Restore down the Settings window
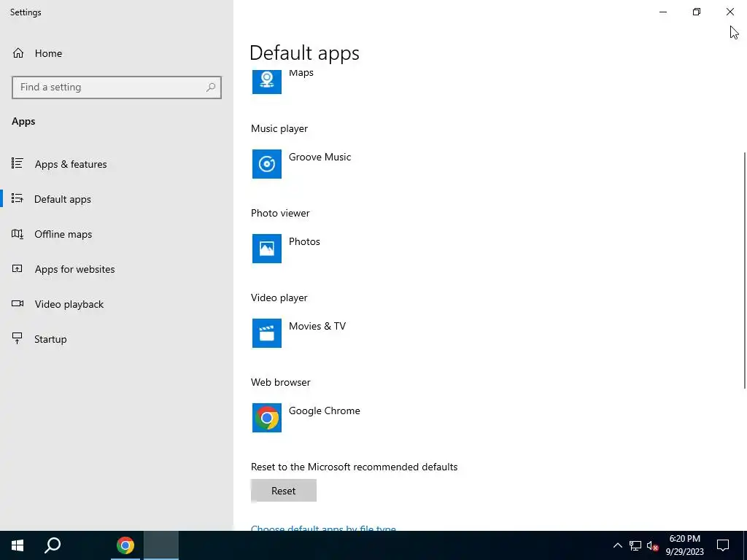The width and height of the screenshot is (747, 560). (697, 12)
